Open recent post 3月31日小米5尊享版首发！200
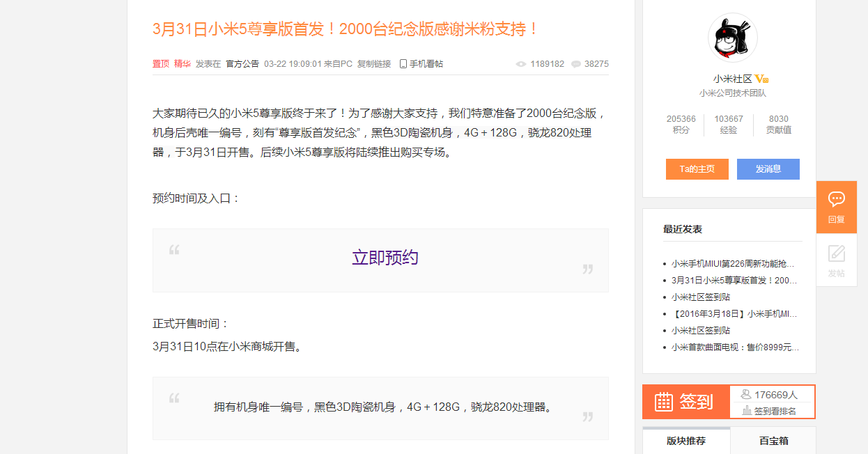868x454 pixels. click(733, 281)
